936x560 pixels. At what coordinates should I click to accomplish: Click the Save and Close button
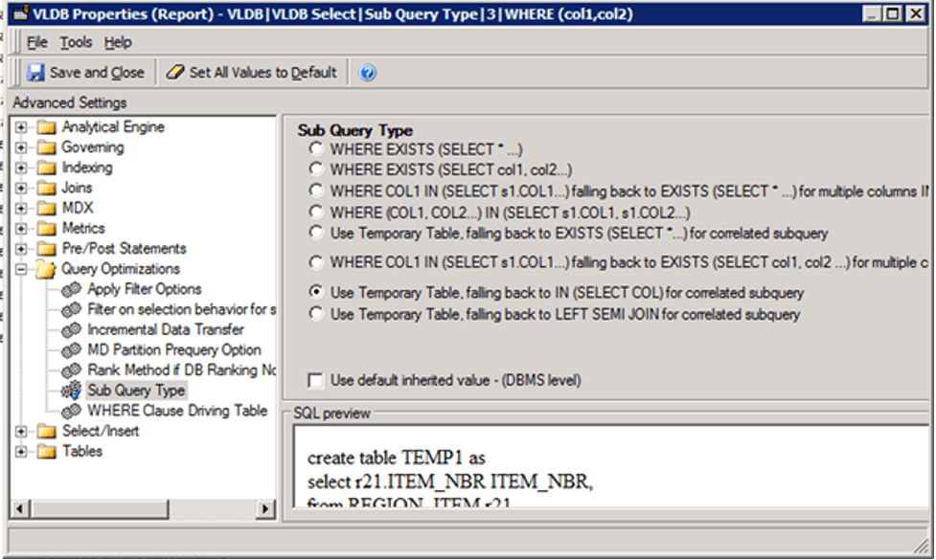[86, 73]
